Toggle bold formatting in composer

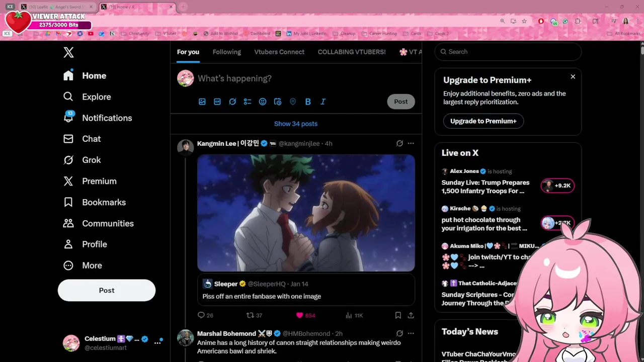click(308, 102)
